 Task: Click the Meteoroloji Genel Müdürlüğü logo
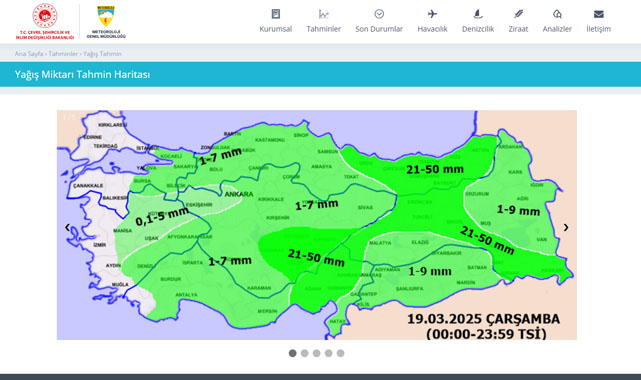106,22
